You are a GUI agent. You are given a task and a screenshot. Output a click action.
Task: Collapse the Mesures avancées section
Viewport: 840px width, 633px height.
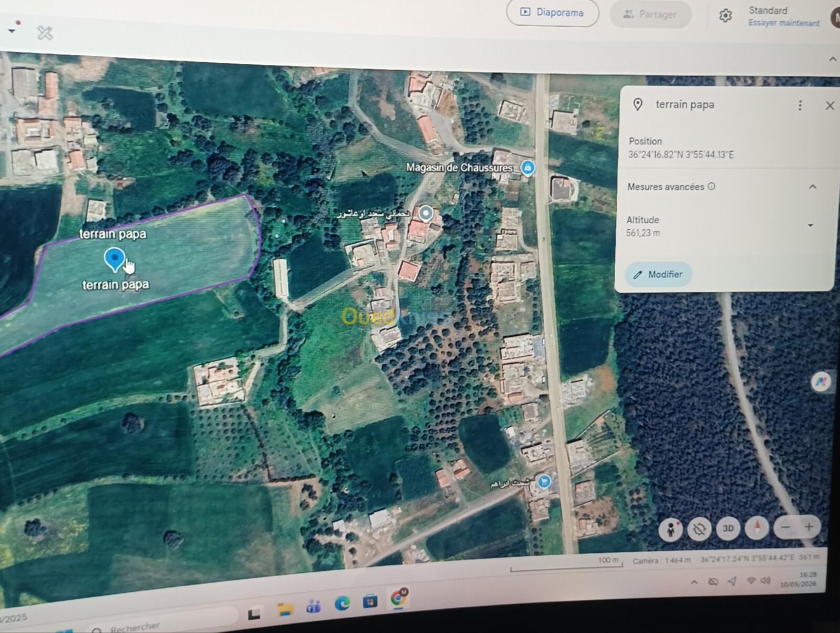coord(813,186)
